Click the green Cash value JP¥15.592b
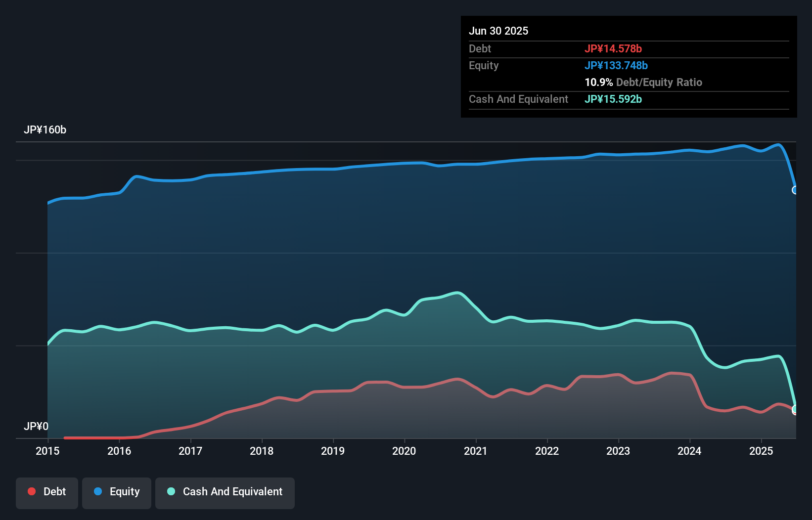This screenshot has width=812, height=520. [x=613, y=99]
